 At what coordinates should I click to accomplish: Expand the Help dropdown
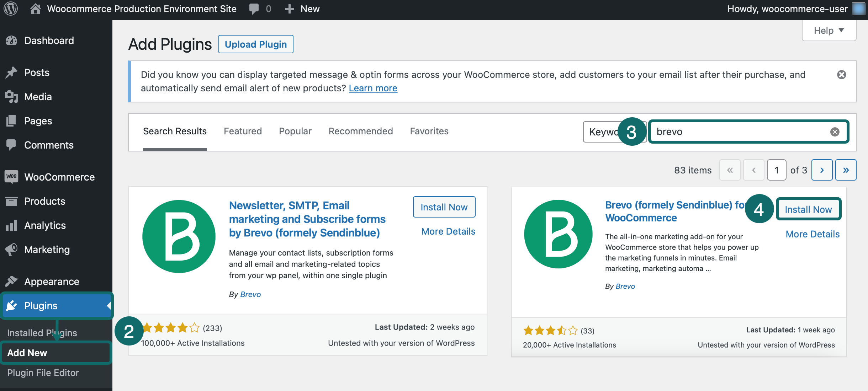pyautogui.click(x=829, y=30)
